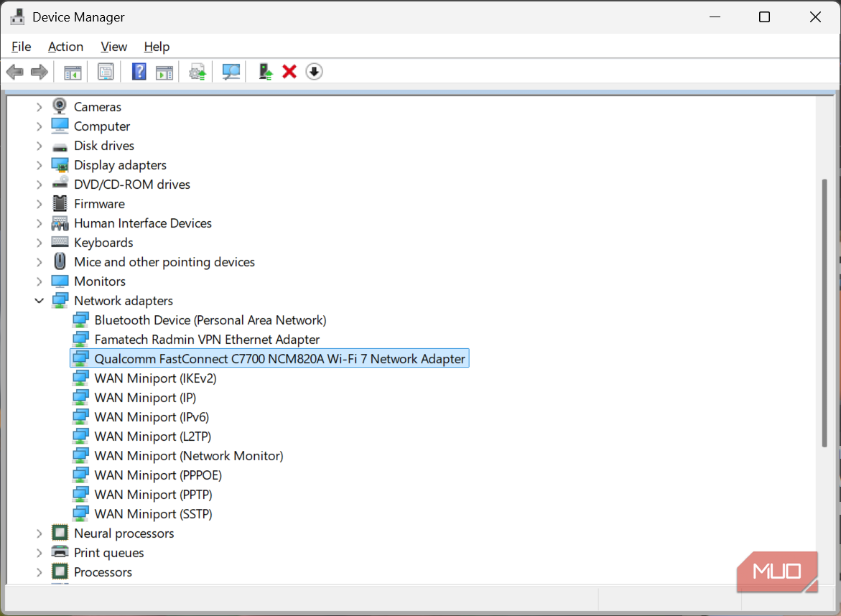841x616 pixels.
Task: Select WAN Miniport (SSTP)
Action: (154, 513)
